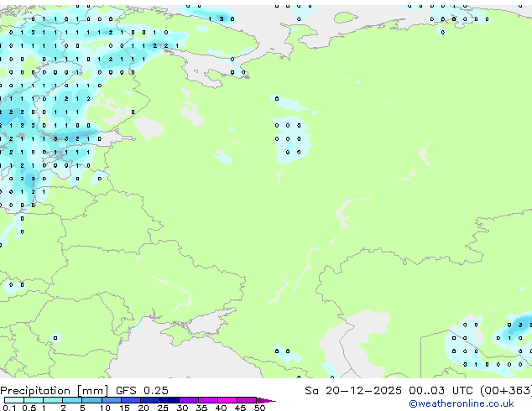532x411 pixels.
Task: Click the legend label "40"
Action: click(x=221, y=408)
